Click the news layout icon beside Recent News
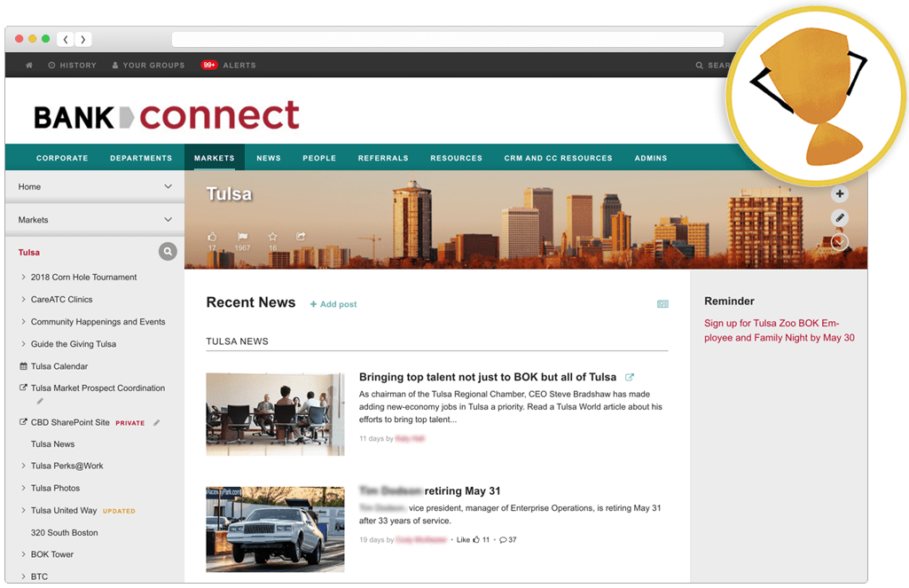The height and width of the screenshot is (588, 909). pos(662,304)
